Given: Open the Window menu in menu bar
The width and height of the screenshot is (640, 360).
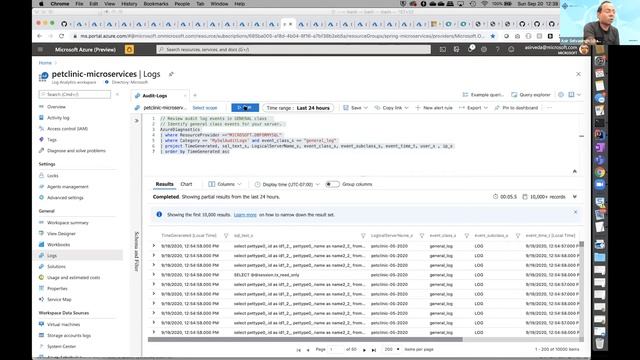Looking at the screenshot, I should point(219,4).
